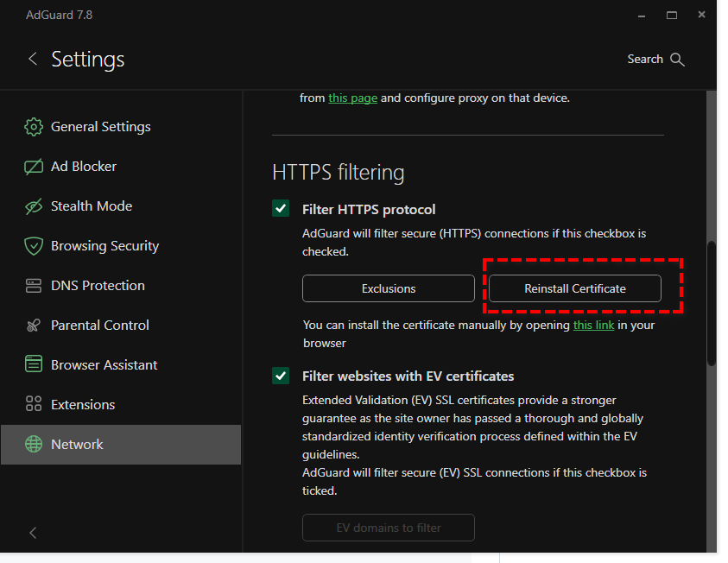Click the Ad Blocker crossed-banner icon

click(x=34, y=166)
